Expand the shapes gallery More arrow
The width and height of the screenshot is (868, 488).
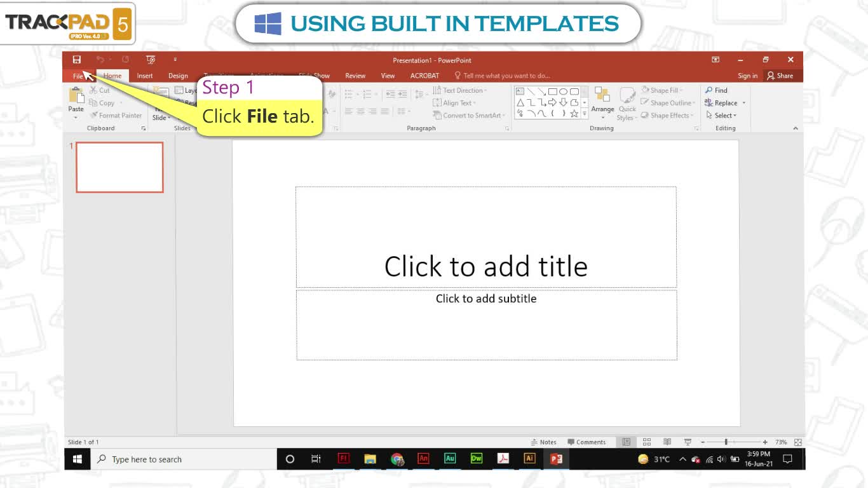(x=585, y=114)
